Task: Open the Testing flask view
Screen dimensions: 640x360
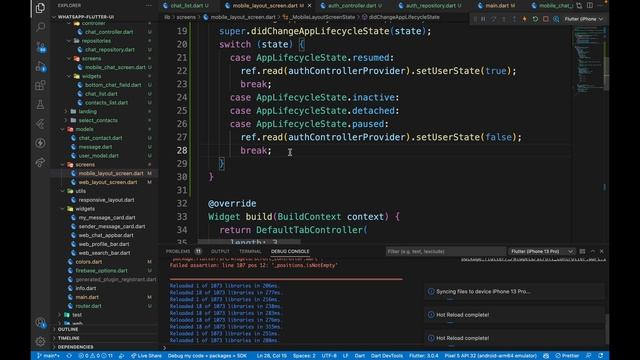Action: [40, 104]
